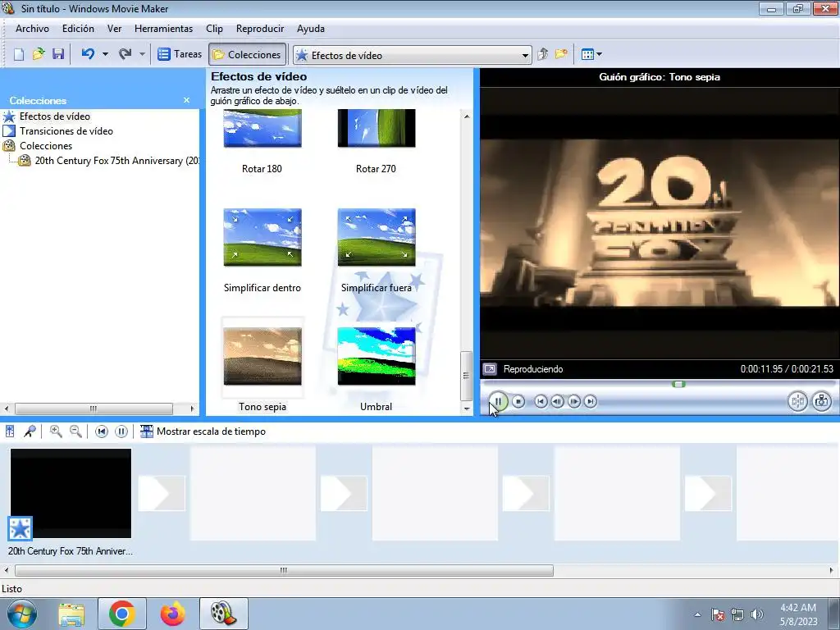
Task: Select 20th Century Fox 75th Anniversary collection
Action: pyautogui.click(x=116, y=161)
